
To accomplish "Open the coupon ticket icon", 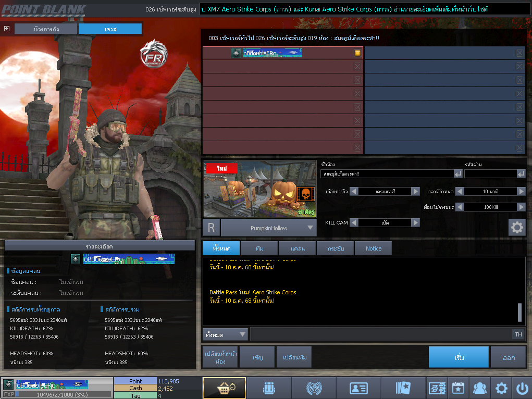I will (x=437, y=388).
